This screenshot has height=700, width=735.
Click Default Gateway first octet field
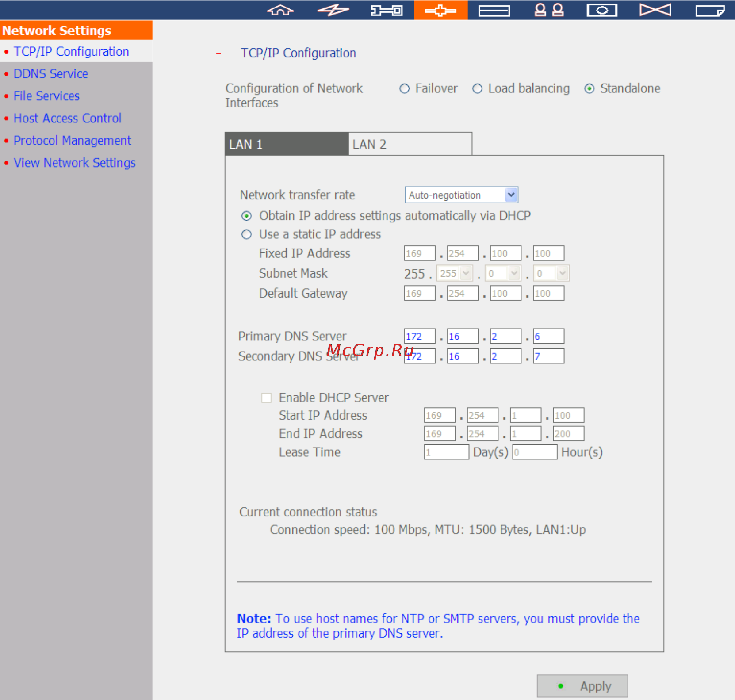(x=420, y=294)
